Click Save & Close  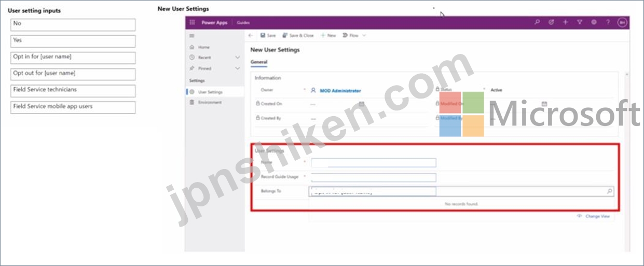[298, 36]
